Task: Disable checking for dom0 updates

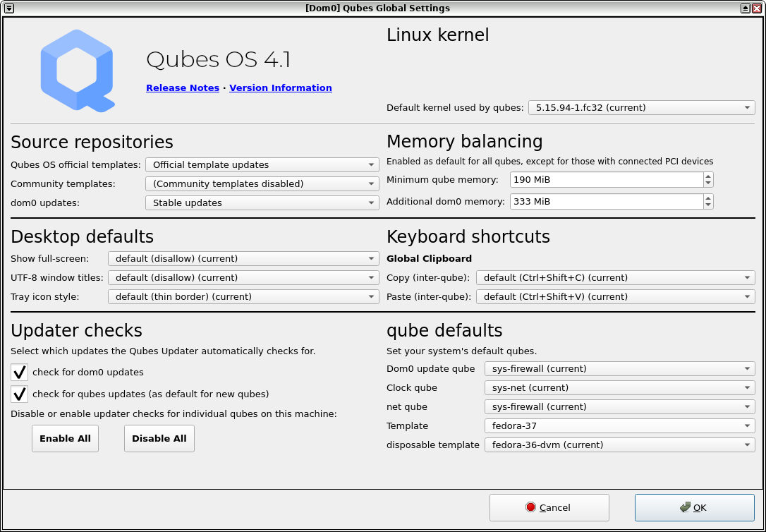Action: click(19, 372)
